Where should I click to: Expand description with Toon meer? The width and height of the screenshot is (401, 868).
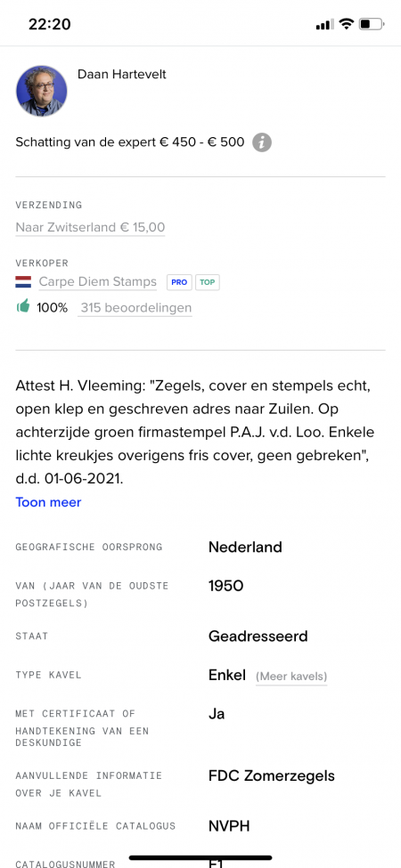(48, 502)
